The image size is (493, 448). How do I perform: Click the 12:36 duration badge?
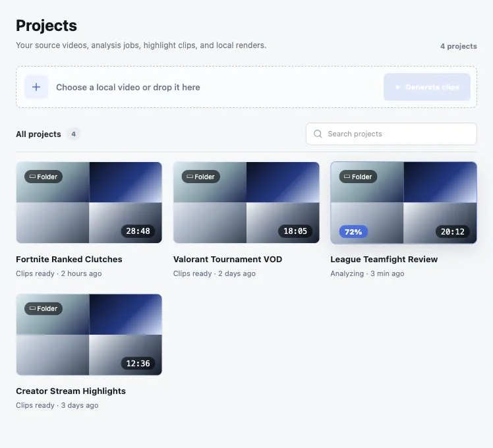point(138,364)
